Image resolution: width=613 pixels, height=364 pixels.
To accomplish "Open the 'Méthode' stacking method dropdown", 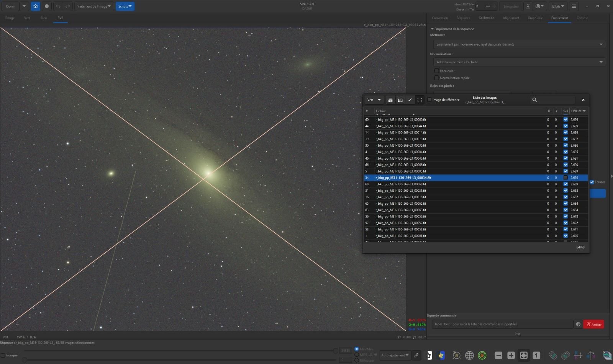I will (x=519, y=44).
